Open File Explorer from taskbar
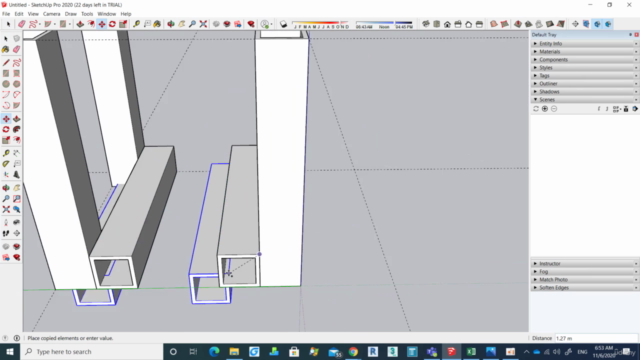Screen dimensions: 640x360 [234, 351]
